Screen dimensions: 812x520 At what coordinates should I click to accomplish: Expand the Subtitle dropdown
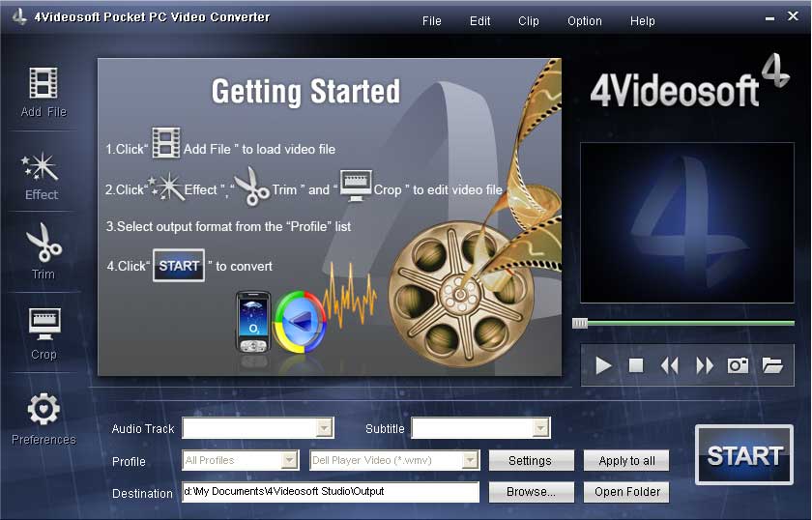pyautogui.click(x=541, y=427)
